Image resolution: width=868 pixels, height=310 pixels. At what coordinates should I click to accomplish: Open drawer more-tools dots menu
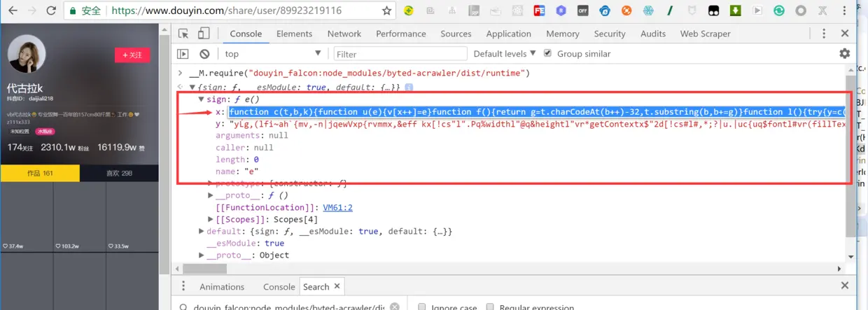click(183, 286)
